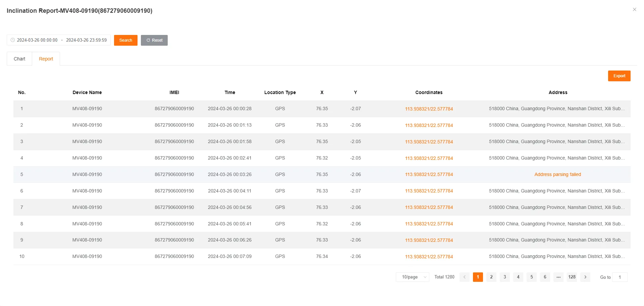Screen dimensions: 644x306
Task: Click the pagination ellipsis for more pages
Action: pos(558,277)
